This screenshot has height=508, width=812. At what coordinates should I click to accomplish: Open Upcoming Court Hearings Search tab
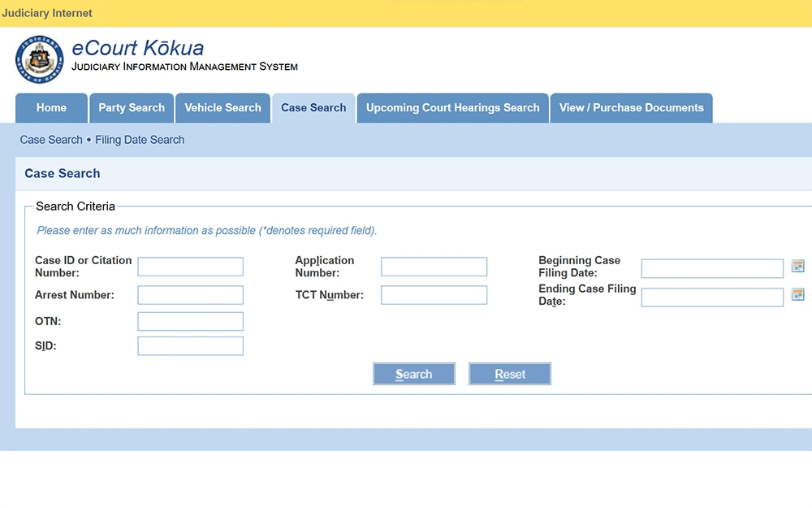point(452,108)
